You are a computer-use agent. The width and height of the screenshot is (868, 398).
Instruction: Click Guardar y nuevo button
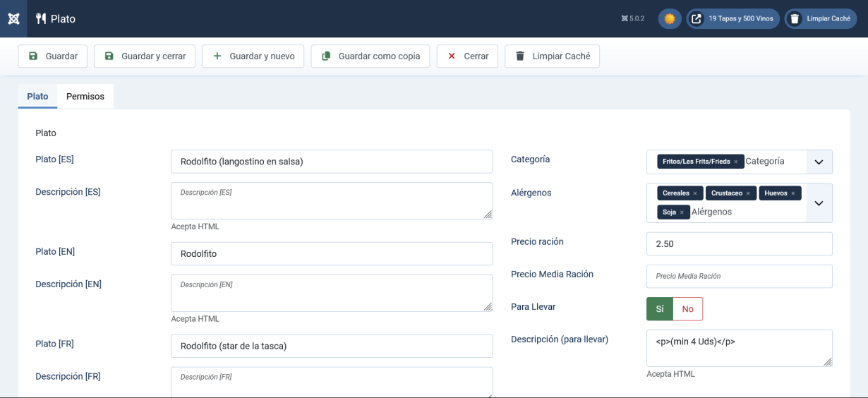click(253, 56)
